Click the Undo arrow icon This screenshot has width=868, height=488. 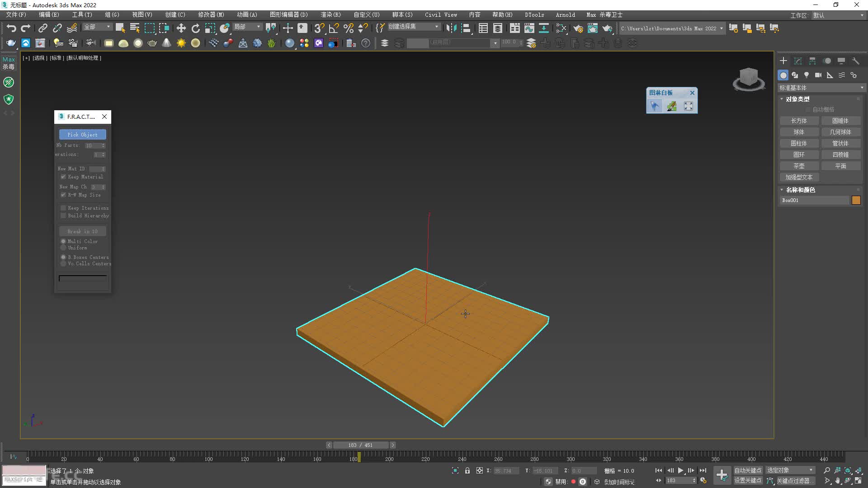(11, 28)
